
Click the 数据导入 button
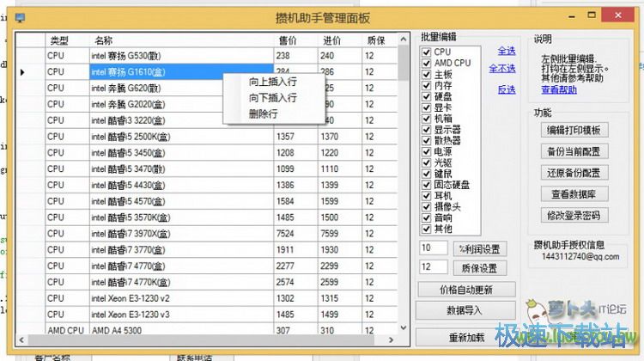tap(465, 310)
